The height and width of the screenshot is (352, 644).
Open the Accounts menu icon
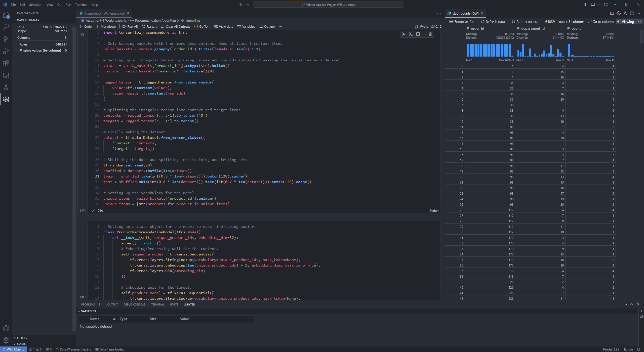6,328
